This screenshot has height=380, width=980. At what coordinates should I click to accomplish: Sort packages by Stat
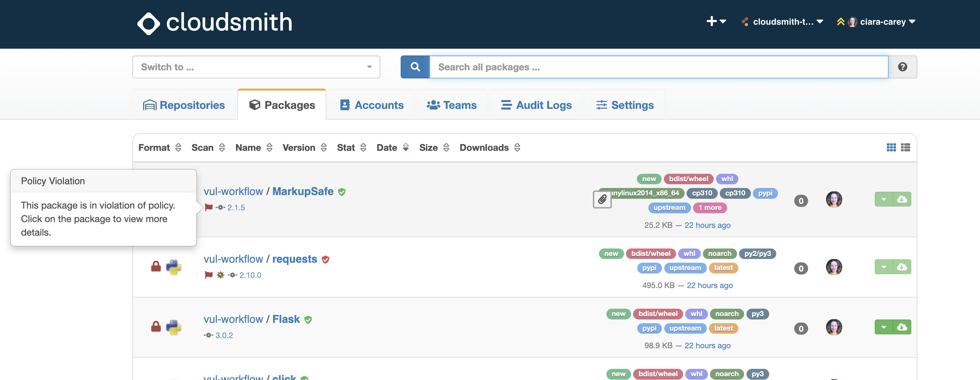click(x=352, y=147)
